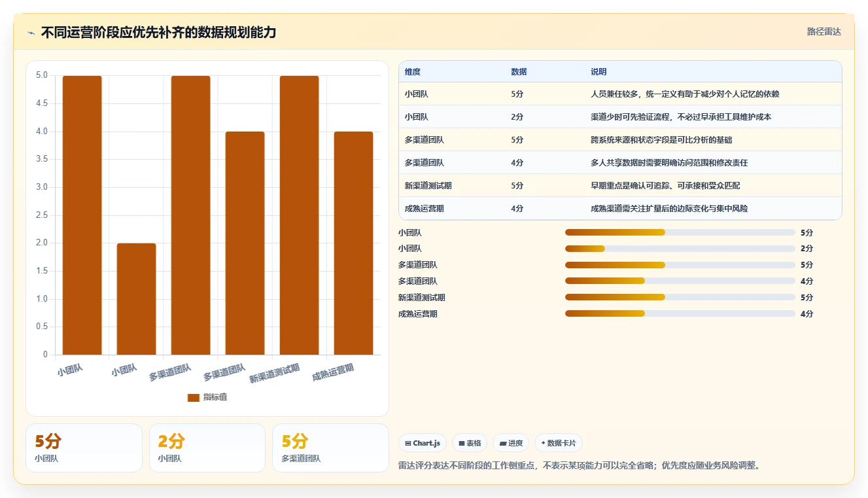Click the page title 不同运营阶段应优先补齐的数据规划能力
The height and width of the screenshot is (498, 868).
point(159,32)
